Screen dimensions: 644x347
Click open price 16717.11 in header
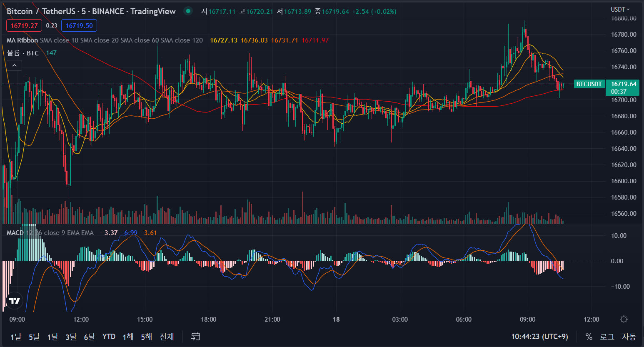tap(222, 11)
